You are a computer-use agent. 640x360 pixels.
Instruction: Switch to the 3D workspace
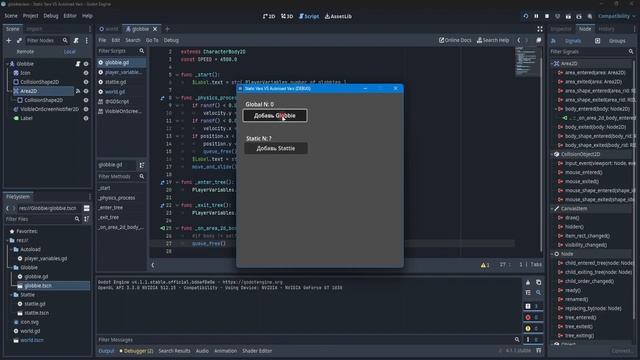(x=287, y=16)
